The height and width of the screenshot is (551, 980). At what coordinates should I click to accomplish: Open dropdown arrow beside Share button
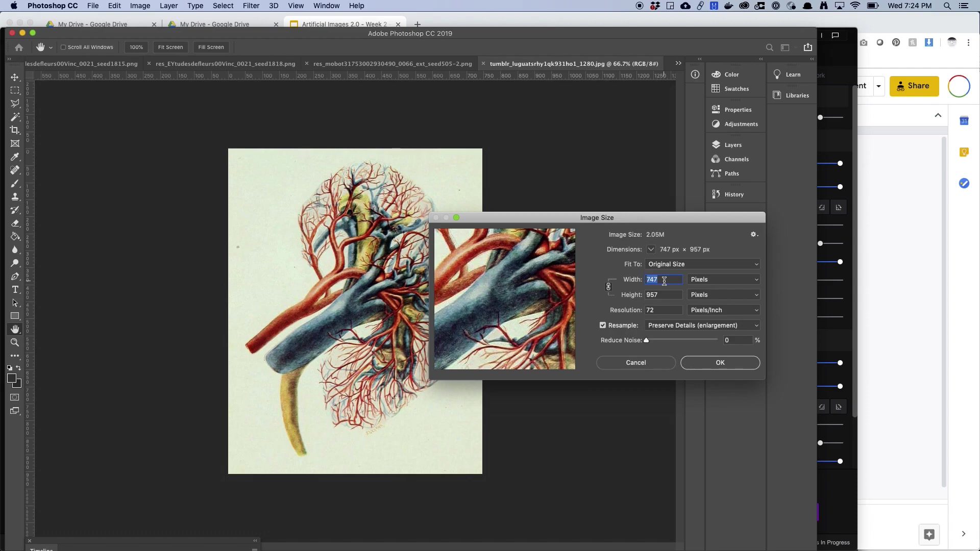878,86
